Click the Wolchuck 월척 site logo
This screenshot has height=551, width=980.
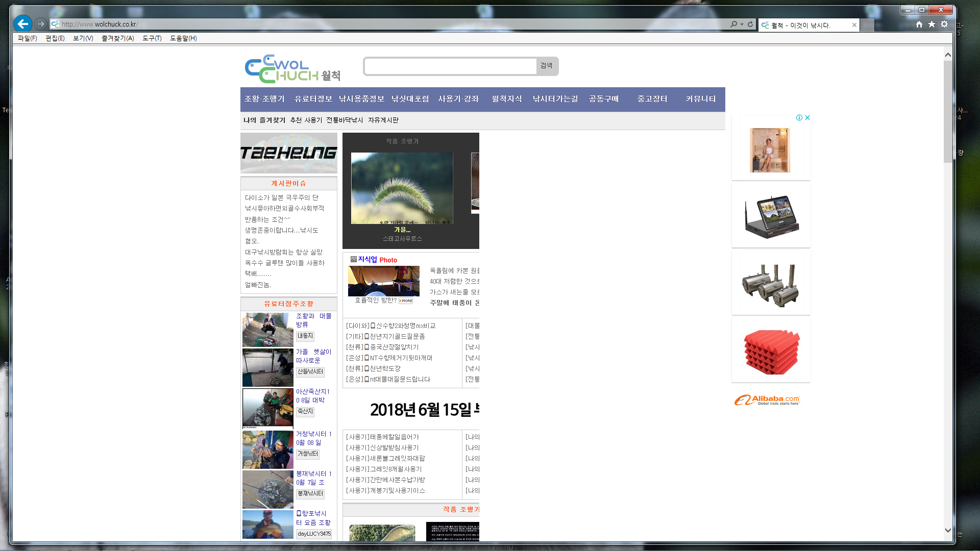click(292, 69)
